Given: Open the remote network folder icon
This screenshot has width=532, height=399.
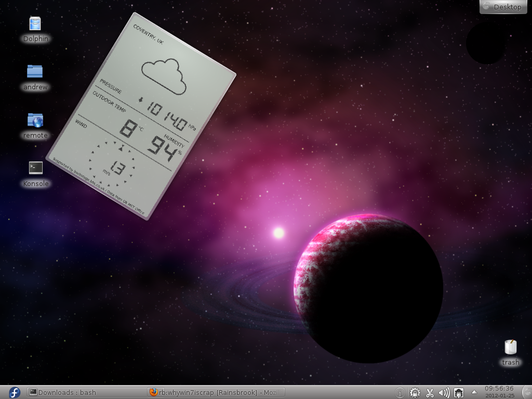Looking at the screenshot, I should click(35, 120).
